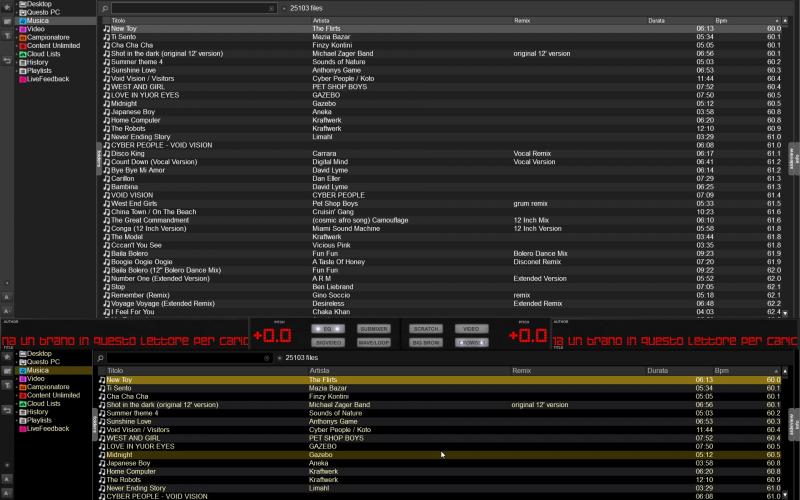The width and height of the screenshot is (800, 500).
Task: Select Video folder icon in upper tree
Action: (x=22, y=29)
